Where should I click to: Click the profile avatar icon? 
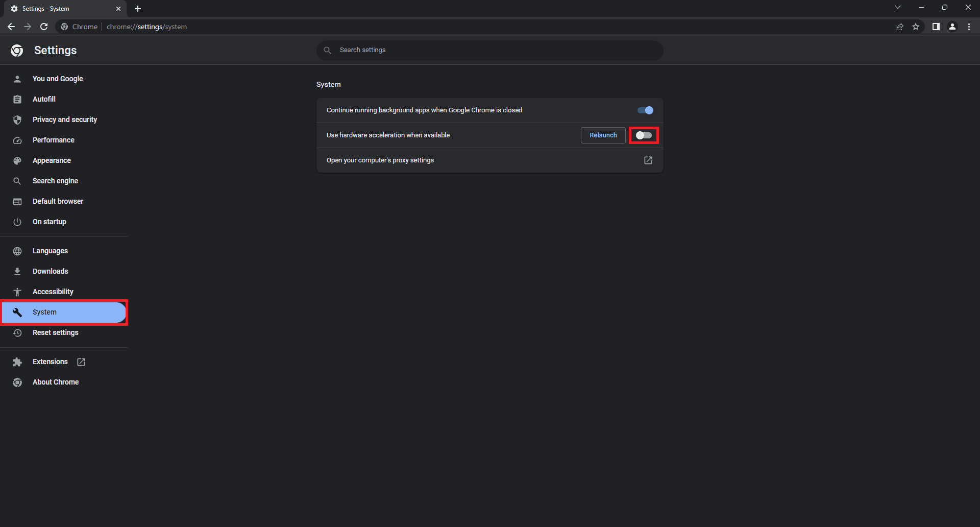click(x=952, y=27)
